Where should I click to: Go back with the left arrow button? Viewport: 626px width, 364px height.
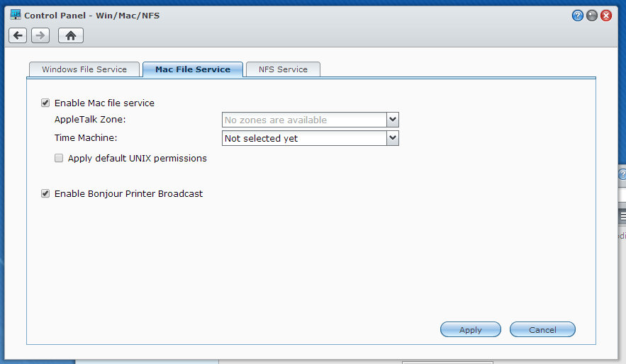pyautogui.click(x=18, y=35)
